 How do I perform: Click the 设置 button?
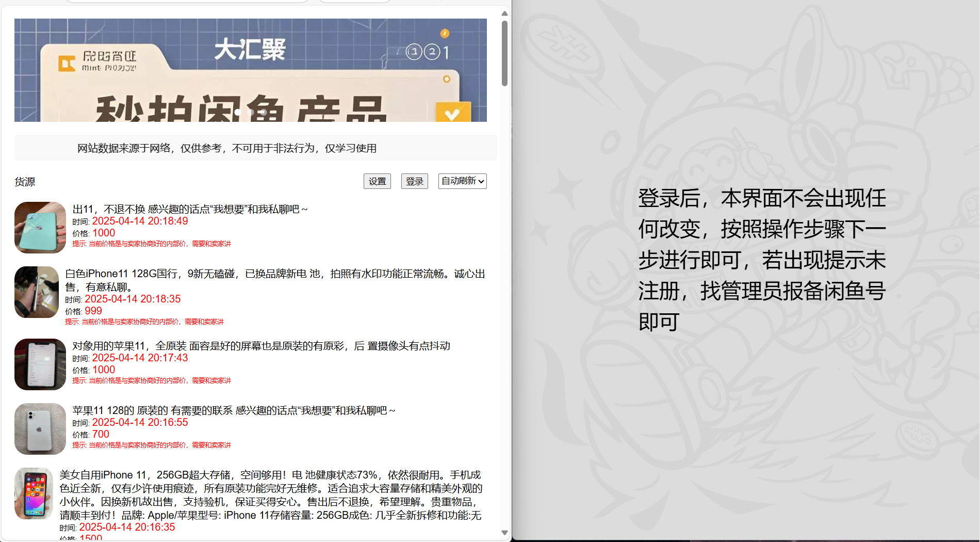tap(377, 181)
